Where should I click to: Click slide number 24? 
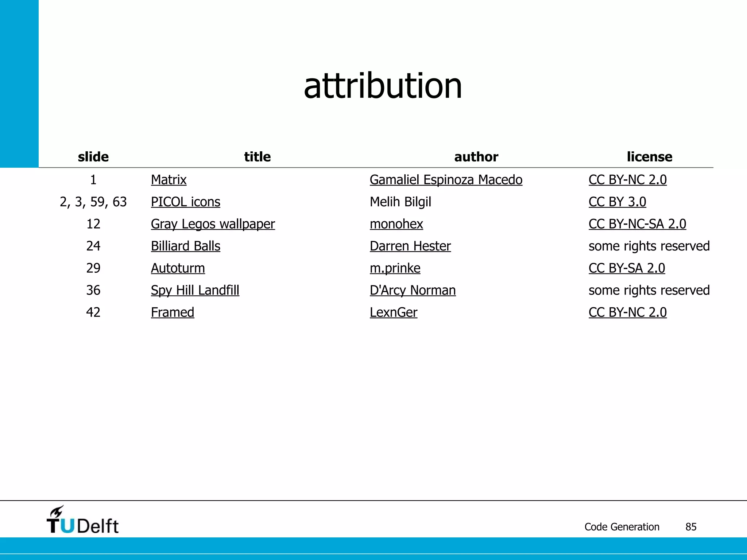[93, 246]
